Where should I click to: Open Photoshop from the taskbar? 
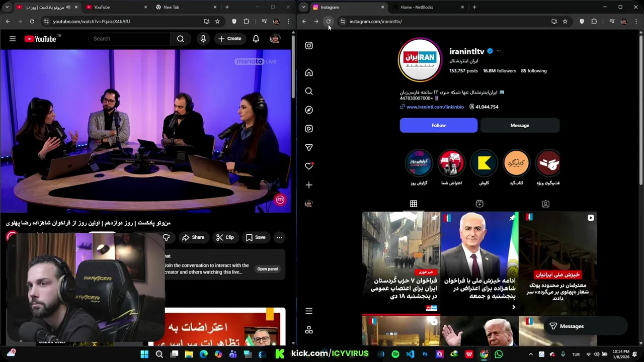point(425,354)
